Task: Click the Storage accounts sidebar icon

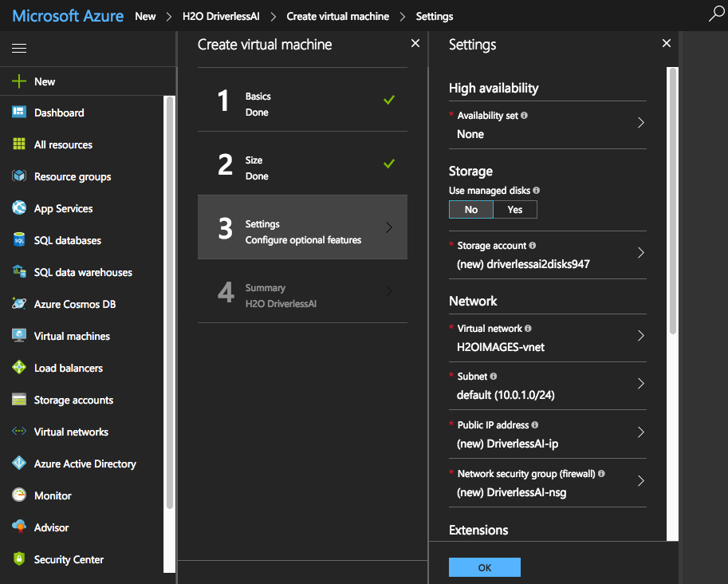Action: tap(18, 400)
